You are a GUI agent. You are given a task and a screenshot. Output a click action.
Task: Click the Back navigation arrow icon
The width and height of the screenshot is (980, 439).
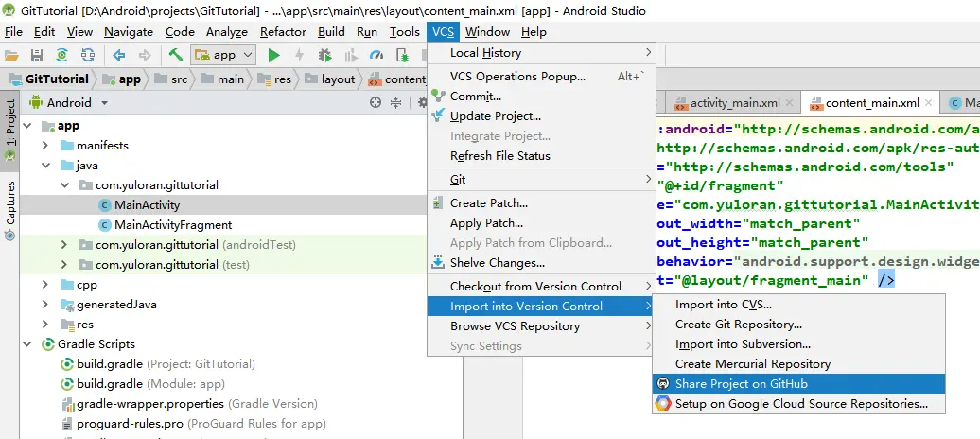(x=119, y=55)
